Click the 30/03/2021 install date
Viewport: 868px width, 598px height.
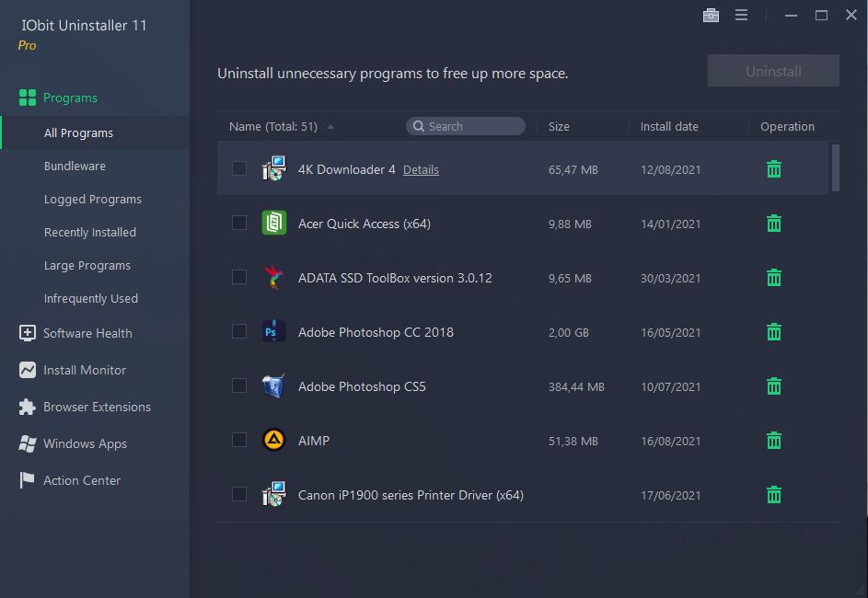coord(670,278)
